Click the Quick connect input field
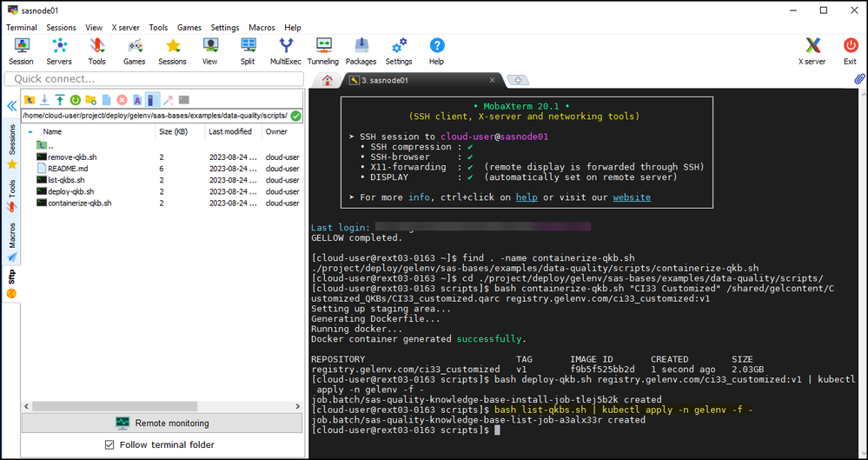Image resolution: width=868 pixels, height=460 pixels. [153, 79]
